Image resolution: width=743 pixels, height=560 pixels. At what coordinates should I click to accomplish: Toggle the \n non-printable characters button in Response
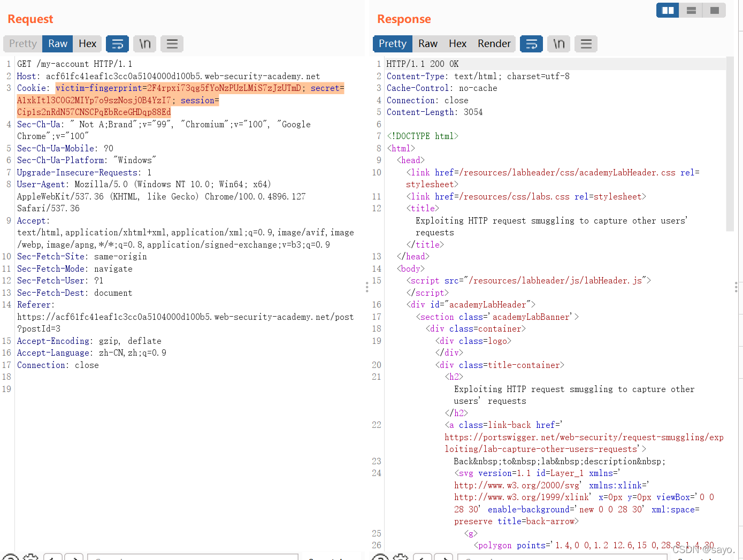coord(559,44)
